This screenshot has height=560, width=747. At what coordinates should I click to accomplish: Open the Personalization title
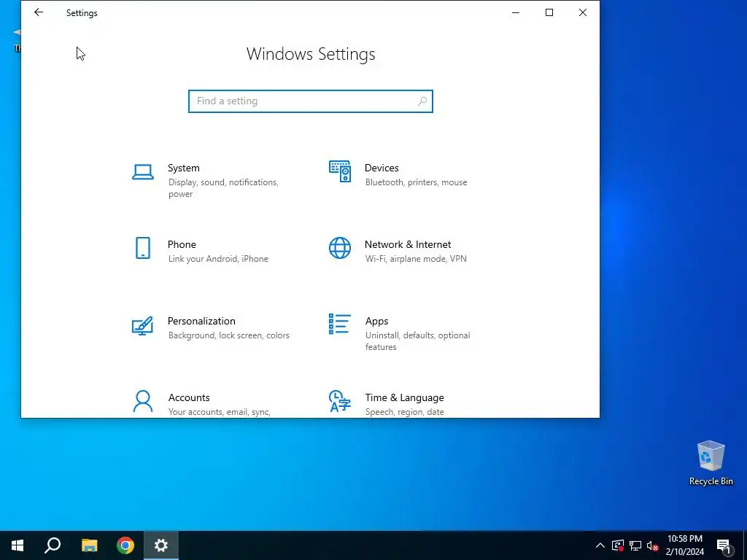click(x=201, y=321)
